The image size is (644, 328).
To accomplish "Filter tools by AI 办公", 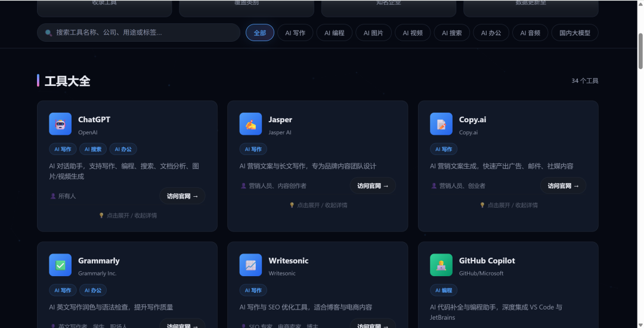I will pos(491,33).
